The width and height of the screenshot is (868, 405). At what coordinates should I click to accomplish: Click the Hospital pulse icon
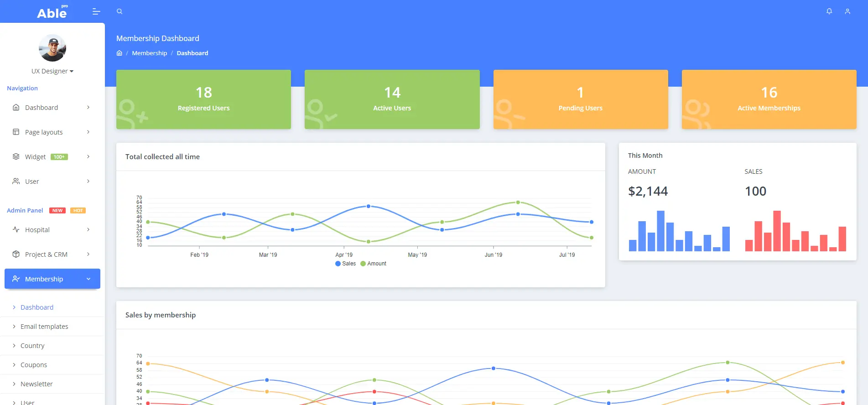click(x=16, y=229)
